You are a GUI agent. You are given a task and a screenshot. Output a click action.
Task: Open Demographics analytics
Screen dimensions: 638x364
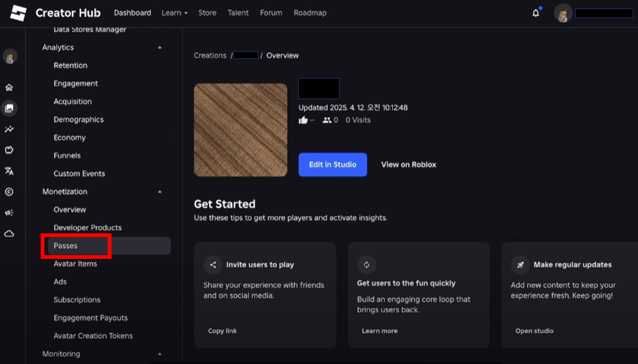click(78, 119)
